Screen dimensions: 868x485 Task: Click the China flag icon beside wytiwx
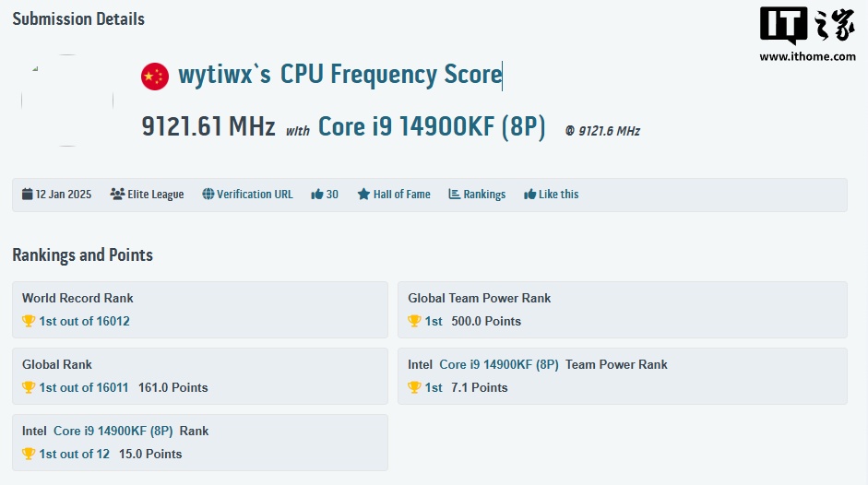point(154,76)
